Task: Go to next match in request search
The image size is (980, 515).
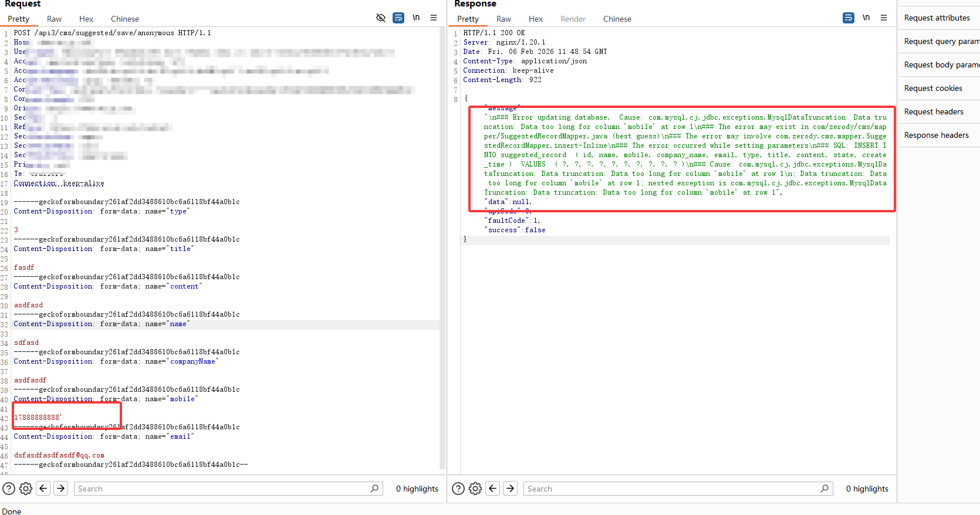Action: [61, 489]
